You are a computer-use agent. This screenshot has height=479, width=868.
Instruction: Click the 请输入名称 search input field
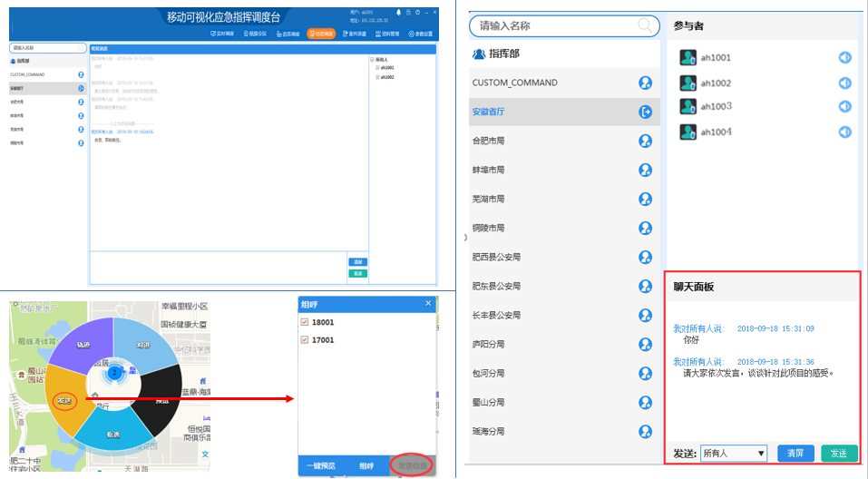(x=553, y=25)
